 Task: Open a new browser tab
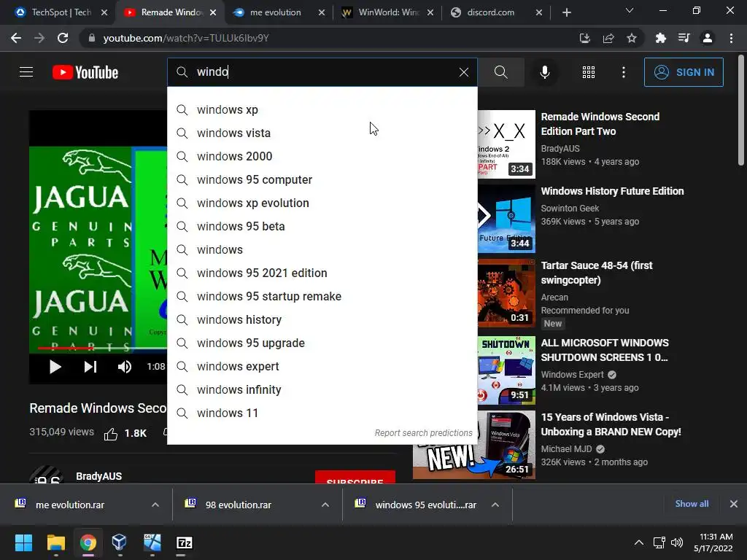pos(566,12)
